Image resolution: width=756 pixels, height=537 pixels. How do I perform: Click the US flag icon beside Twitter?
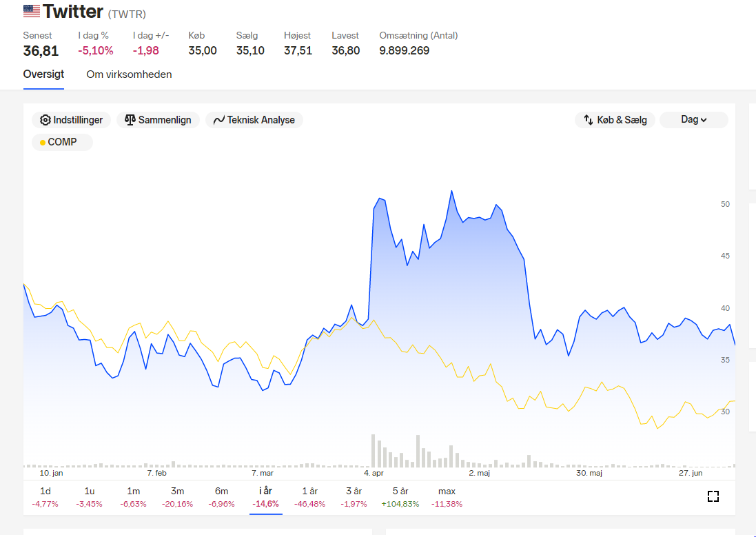[x=31, y=11]
